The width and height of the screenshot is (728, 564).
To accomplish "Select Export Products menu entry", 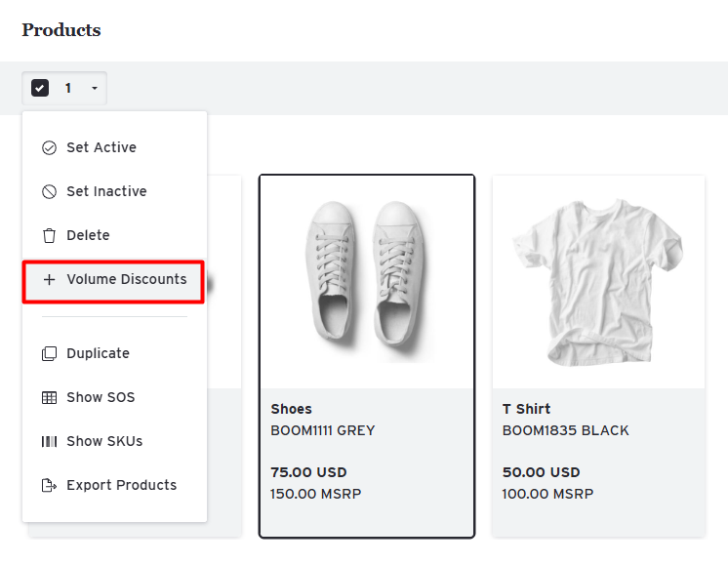I will [x=121, y=486].
